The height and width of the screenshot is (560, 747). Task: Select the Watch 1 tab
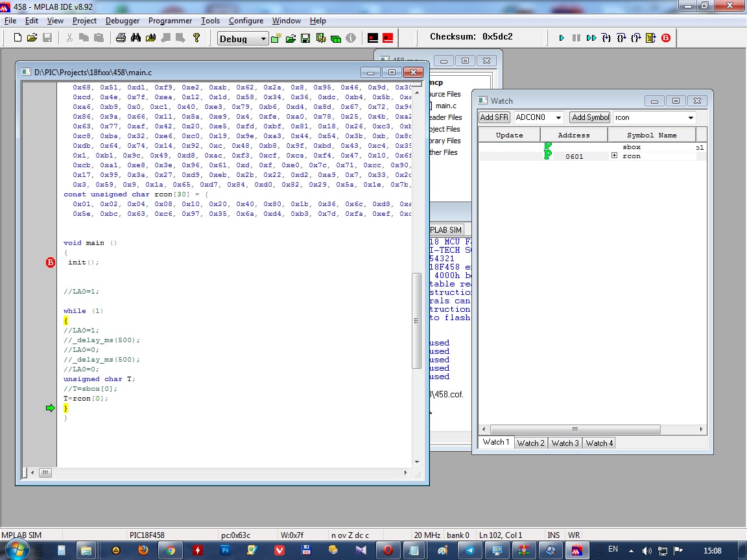(496, 442)
